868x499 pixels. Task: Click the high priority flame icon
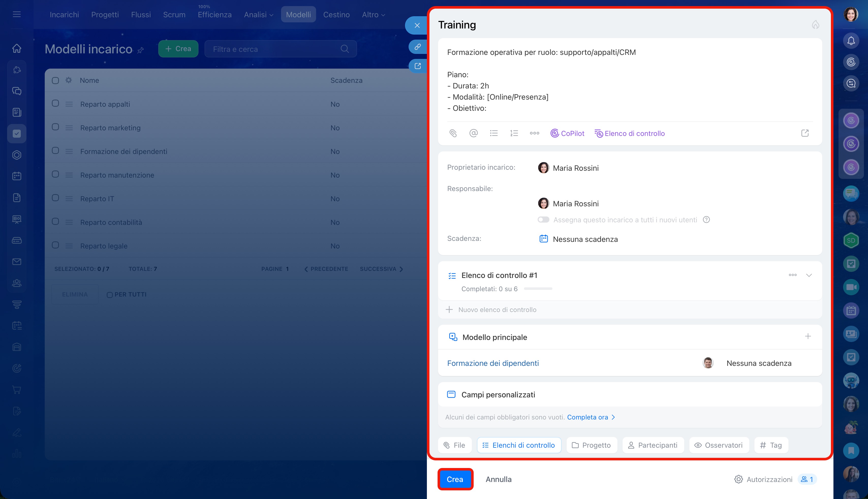pyautogui.click(x=815, y=25)
